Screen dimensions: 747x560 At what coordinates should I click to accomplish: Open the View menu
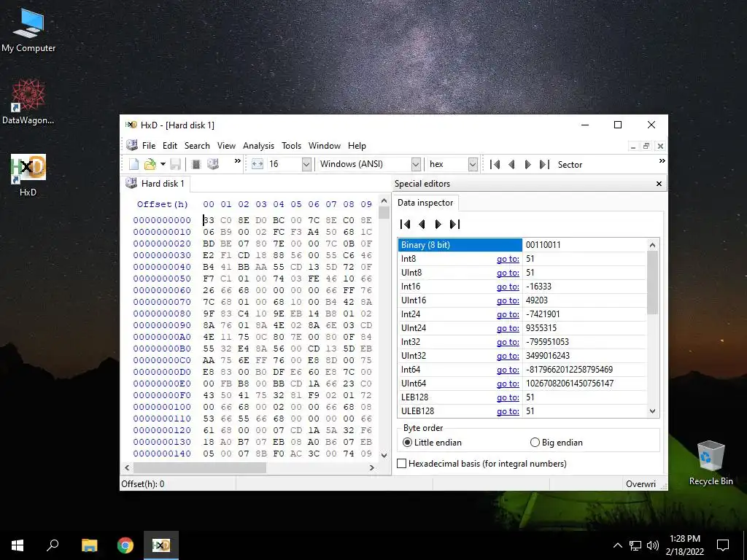[x=226, y=146]
